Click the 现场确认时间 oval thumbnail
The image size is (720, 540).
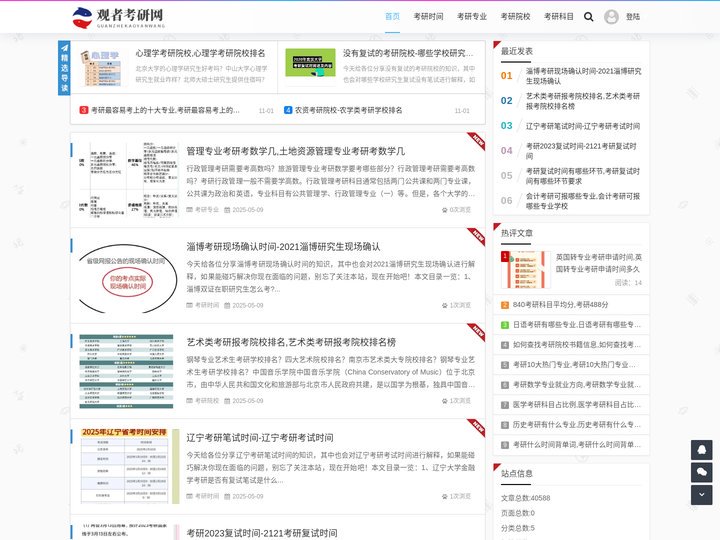point(128,279)
